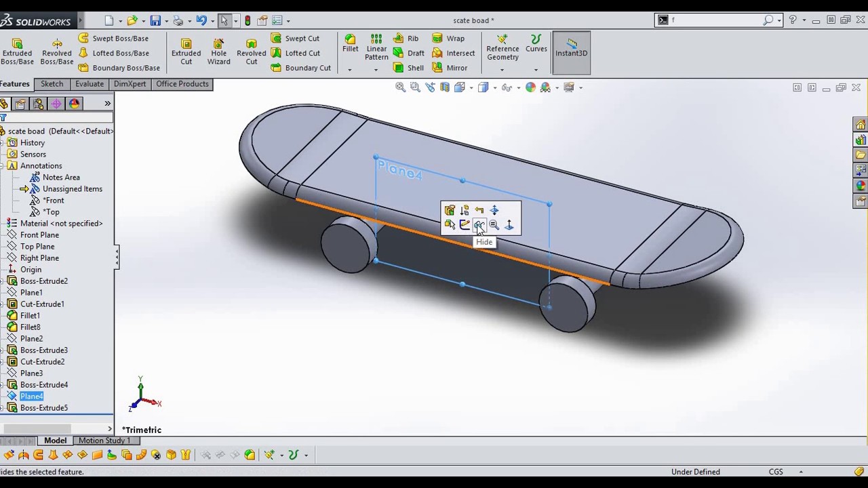This screenshot has height=488, width=868.
Task: Expand the Linear Pattern dropdown arrow
Action: [376, 70]
